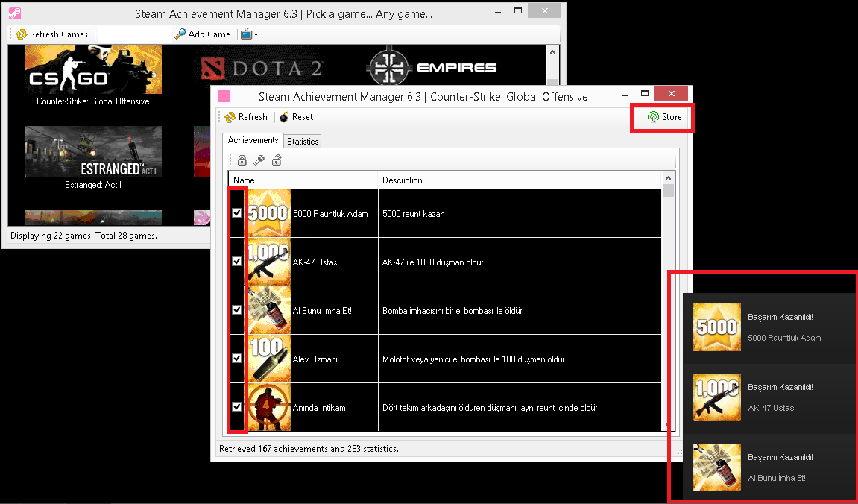858x504 pixels.
Task: Click the 5000 Rauntluk Adam notification popup
Action: pos(770,327)
